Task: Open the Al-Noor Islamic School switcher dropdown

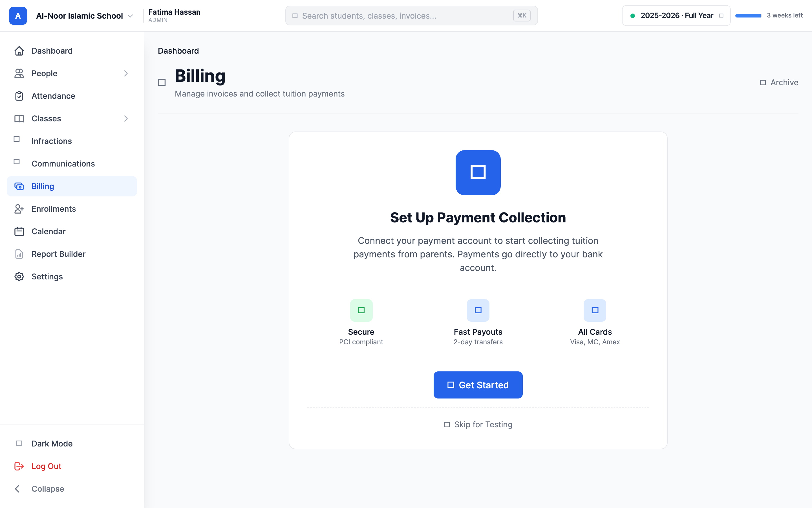Action: pos(85,16)
